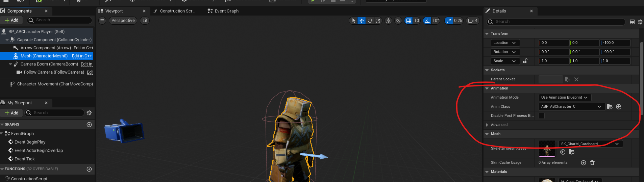644x182 pixels.
Task: Use selected asset for Skeletal Mesh
Action: point(563,152)
